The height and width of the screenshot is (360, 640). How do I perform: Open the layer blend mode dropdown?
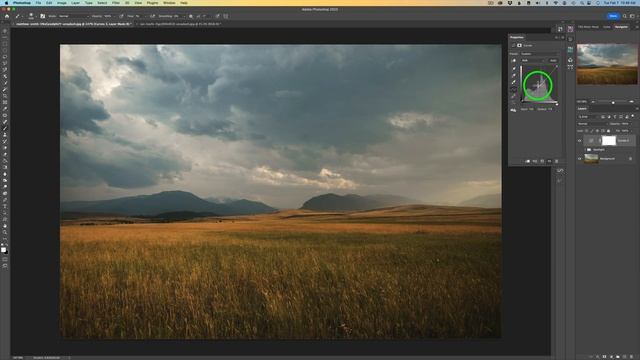tap(592, 124)
